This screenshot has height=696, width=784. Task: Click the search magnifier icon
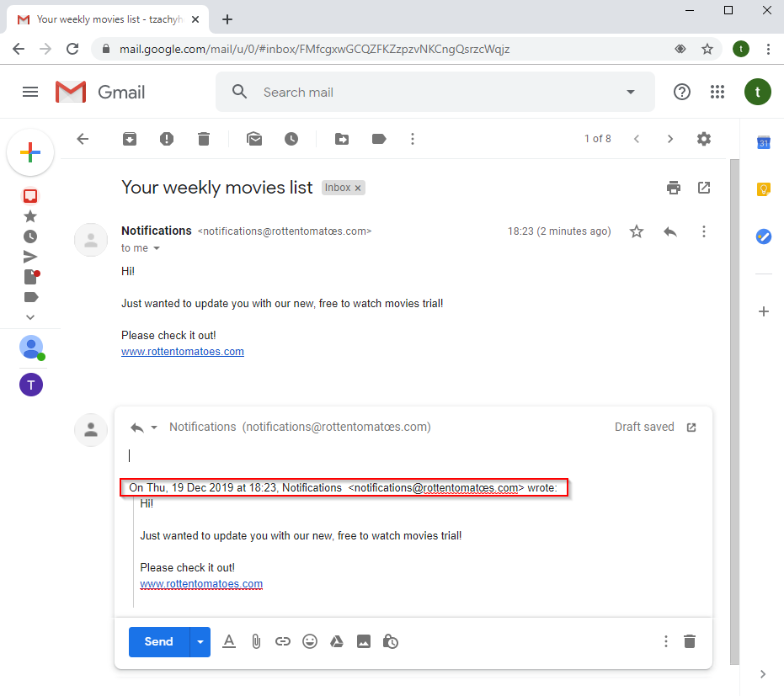click(x=239, y=92)
